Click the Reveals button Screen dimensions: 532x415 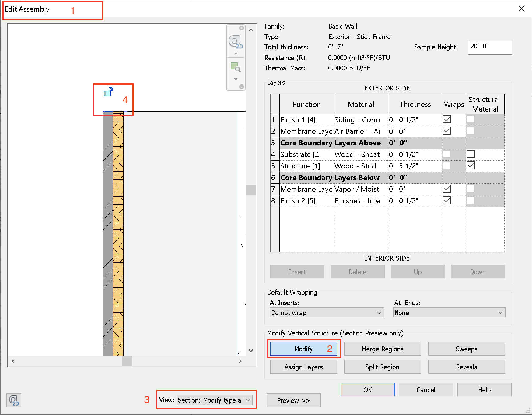467,367
